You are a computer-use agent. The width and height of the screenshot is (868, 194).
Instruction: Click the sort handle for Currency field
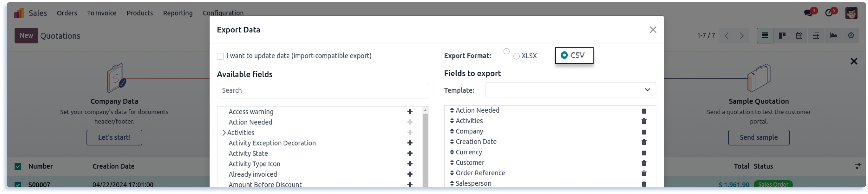452,152
